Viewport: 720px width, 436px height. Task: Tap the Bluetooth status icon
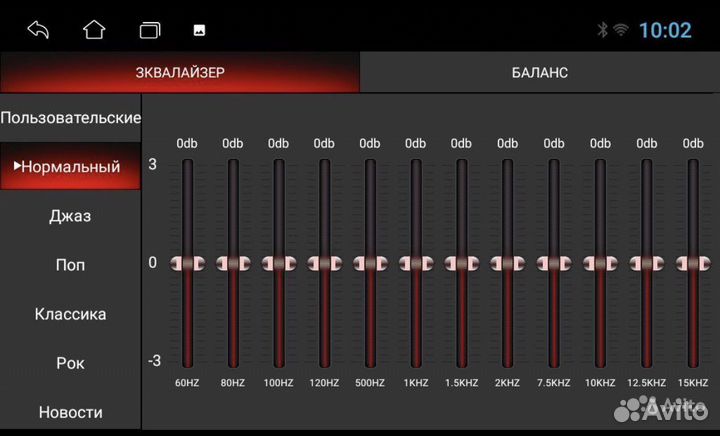click(x=602, y=30)
